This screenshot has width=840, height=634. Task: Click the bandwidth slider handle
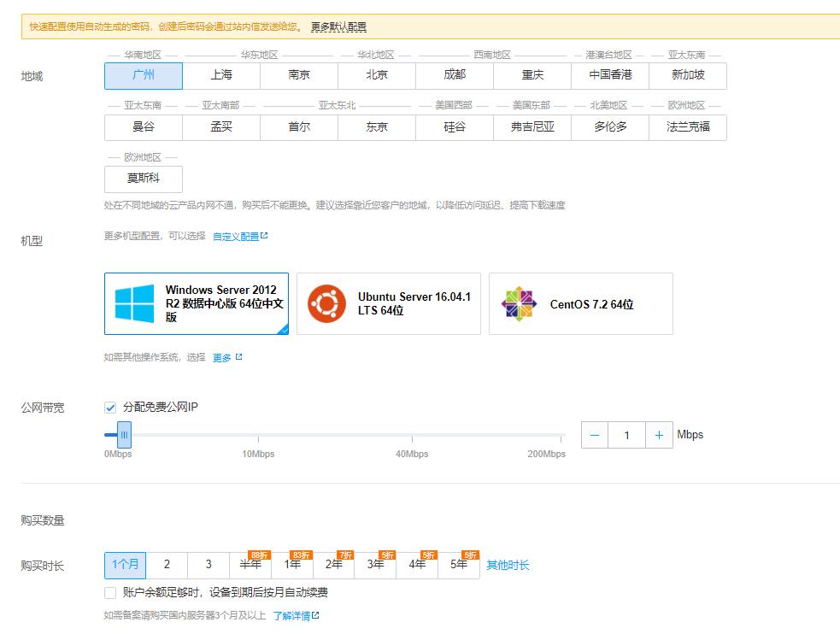click(x=122, y=436)
